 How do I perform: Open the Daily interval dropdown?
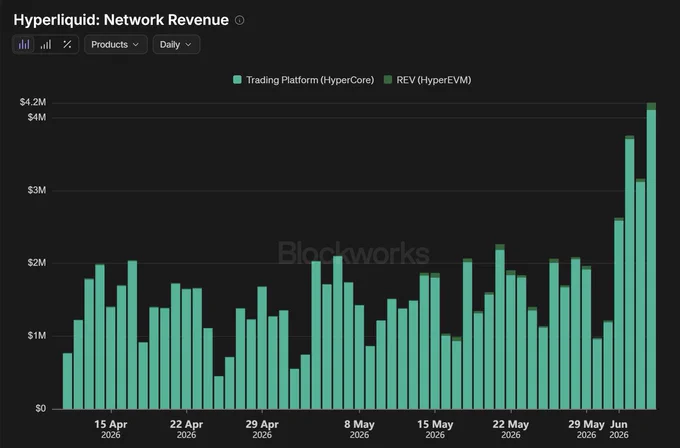[176, 44]
